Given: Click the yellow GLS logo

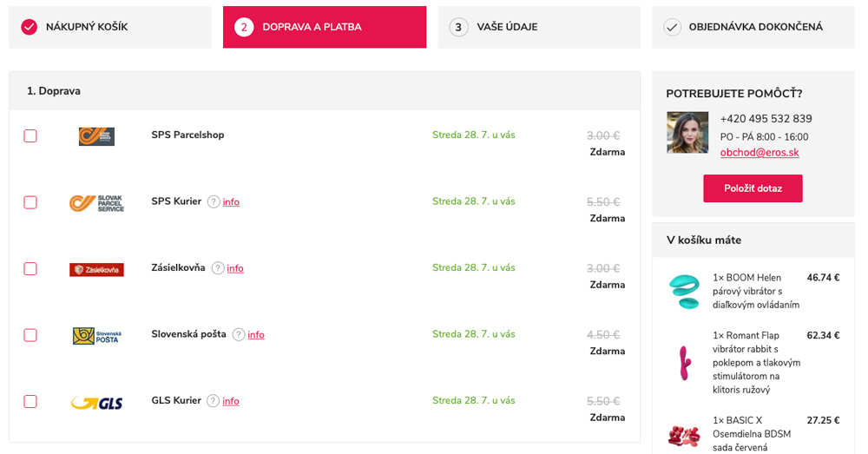Looking at the screenshot, I should [x=97, y=403].
